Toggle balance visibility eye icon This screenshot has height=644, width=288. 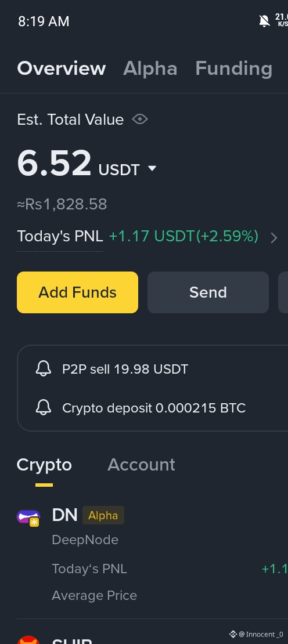coord(140,120)
